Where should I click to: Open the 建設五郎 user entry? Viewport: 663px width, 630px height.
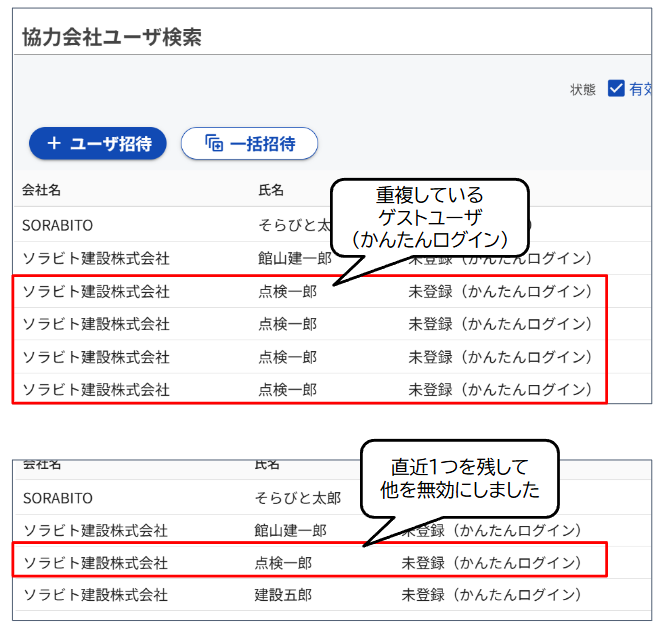[283, 595]
